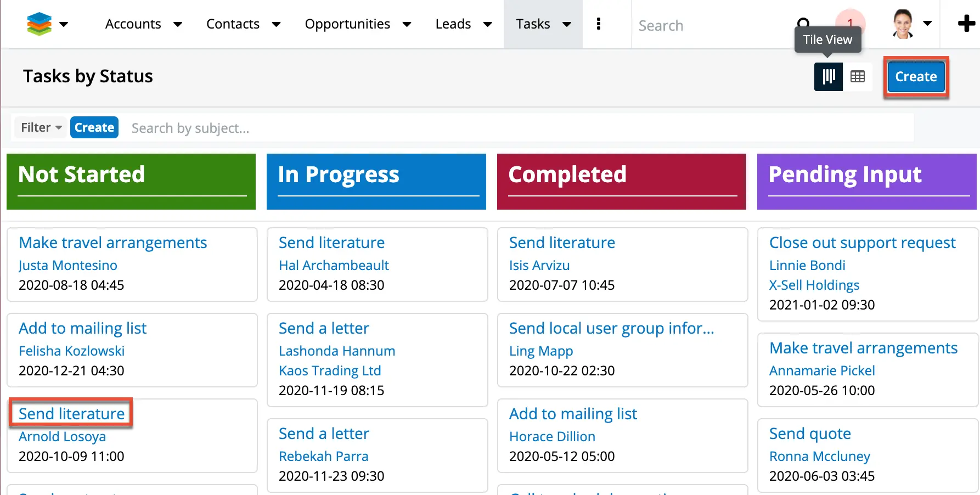Click the Search by subject field
The height and width of the screenshot is (495, 980).
click(516, 128)
